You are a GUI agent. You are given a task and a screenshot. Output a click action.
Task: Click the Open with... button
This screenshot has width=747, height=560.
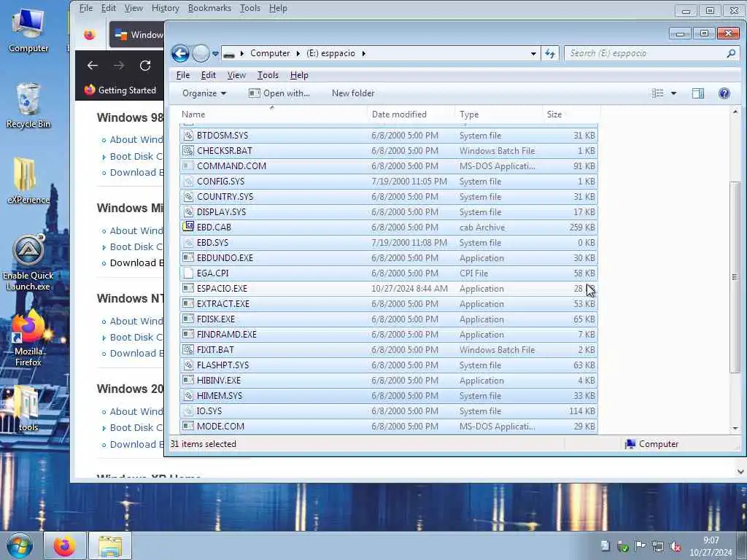coord(279,93)
